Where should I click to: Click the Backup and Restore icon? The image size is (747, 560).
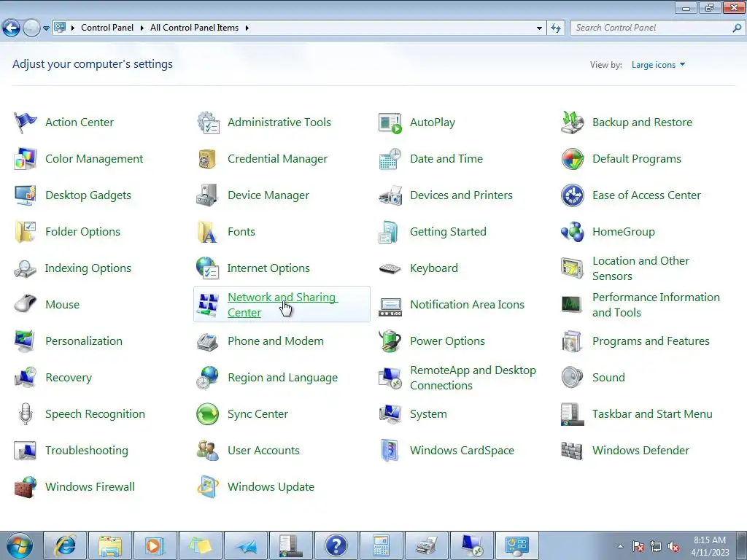pos(572,122)
